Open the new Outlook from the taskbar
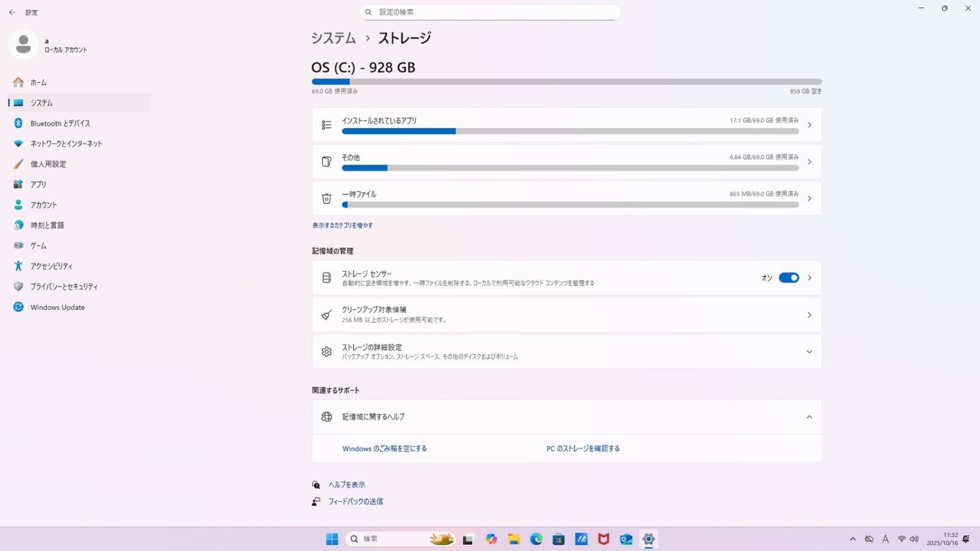Viewport: 980px width, 551px height. pyautogui.click(x=626, y=539)
